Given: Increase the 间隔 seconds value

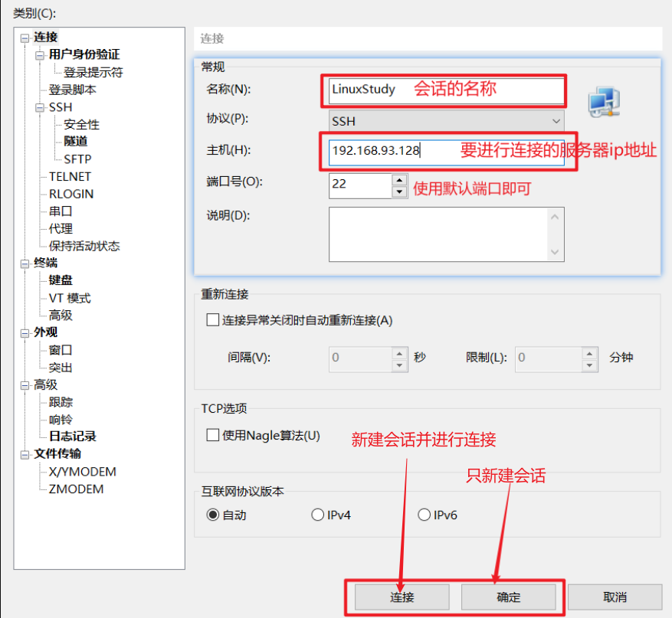Looking at the screenshot, I should (x=399, y=354).
